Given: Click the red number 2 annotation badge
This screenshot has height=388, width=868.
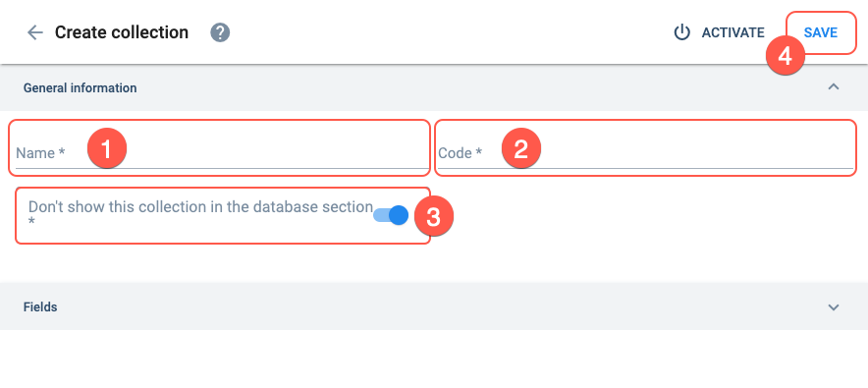Looking at the screenshot, I should pyautogui.click(x=521, y=148).
